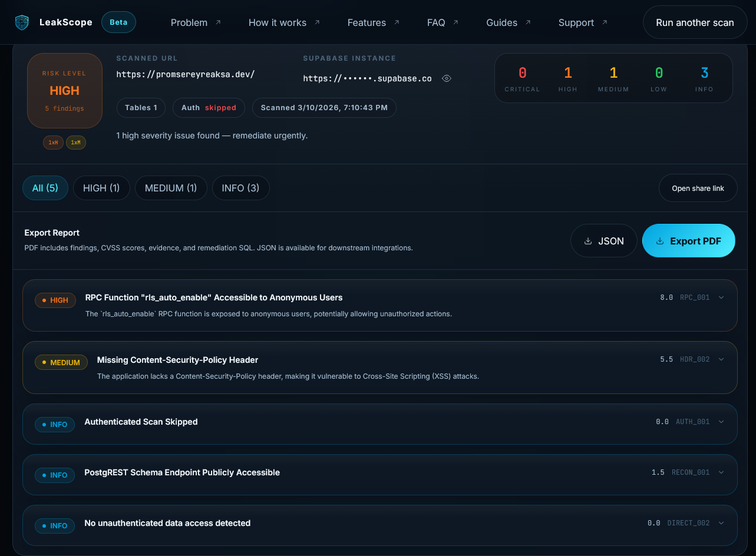Click the arrow icon beside Features
This screenshot has width=756, height=556.
(x=397, y=22)
